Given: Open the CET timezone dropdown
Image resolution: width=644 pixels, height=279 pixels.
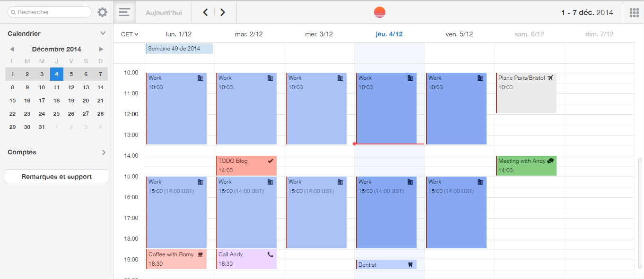Looking at the screenshot, I should click(x=130, y=34).
